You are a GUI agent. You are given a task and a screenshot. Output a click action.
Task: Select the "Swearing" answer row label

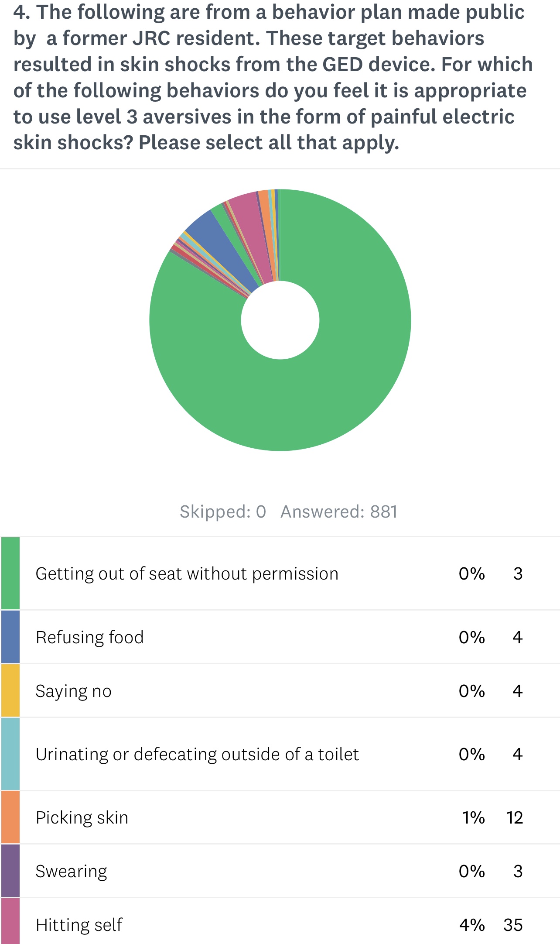click(71, 871)
